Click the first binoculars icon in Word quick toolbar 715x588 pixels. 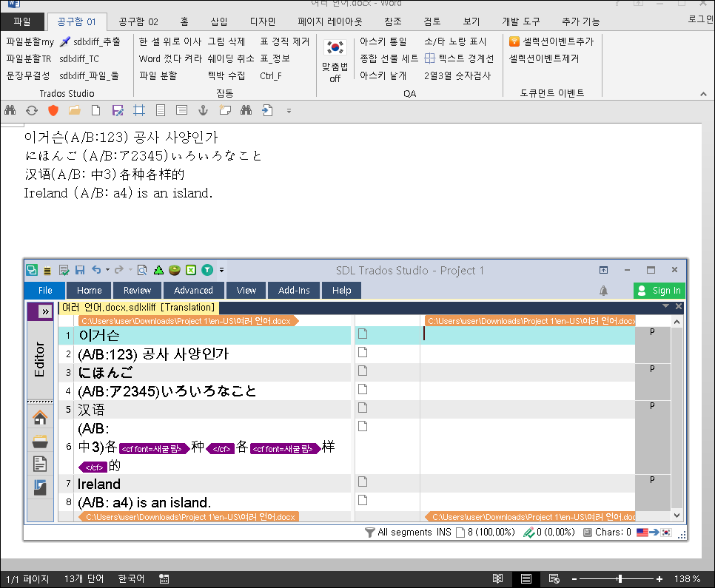point(10,110)
